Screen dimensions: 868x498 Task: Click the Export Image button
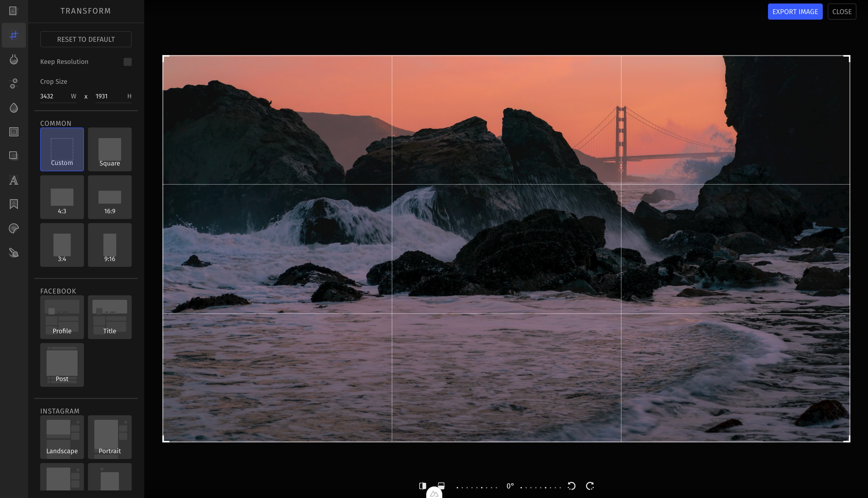coord(795,12)
